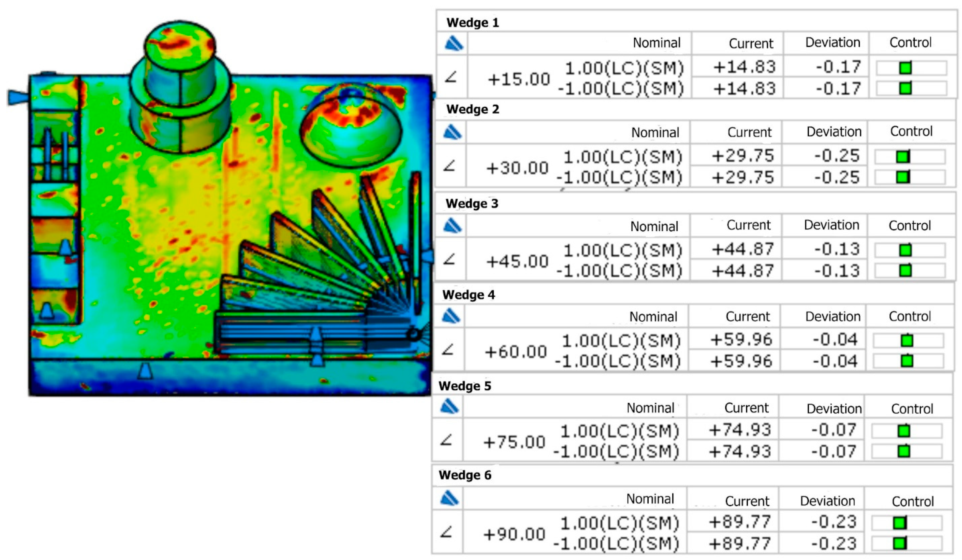Click the upper green control indicator of Wedge 1
962x560 pixels.
[x=905, y=68]
